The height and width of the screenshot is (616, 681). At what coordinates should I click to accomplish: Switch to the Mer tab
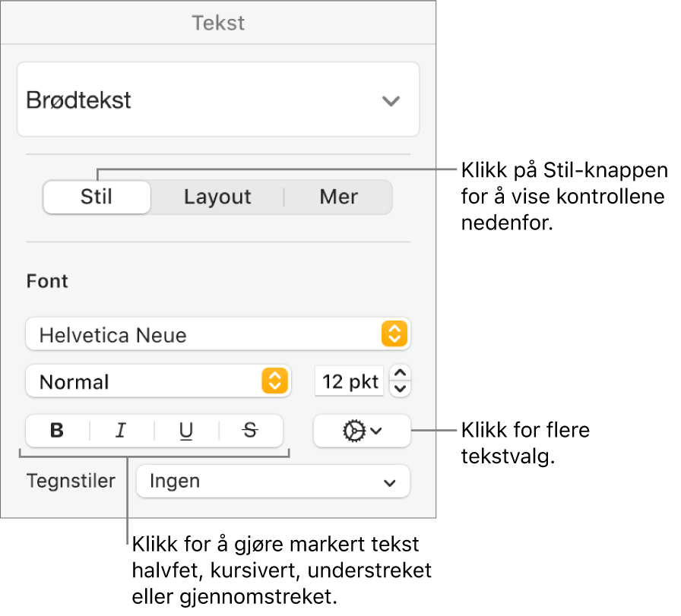339,197
